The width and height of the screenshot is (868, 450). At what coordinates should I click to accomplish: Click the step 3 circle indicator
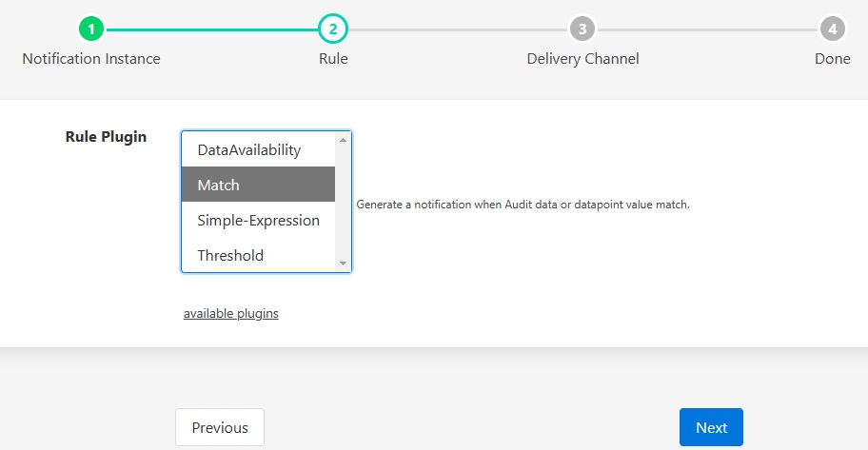tap(582, 29)
